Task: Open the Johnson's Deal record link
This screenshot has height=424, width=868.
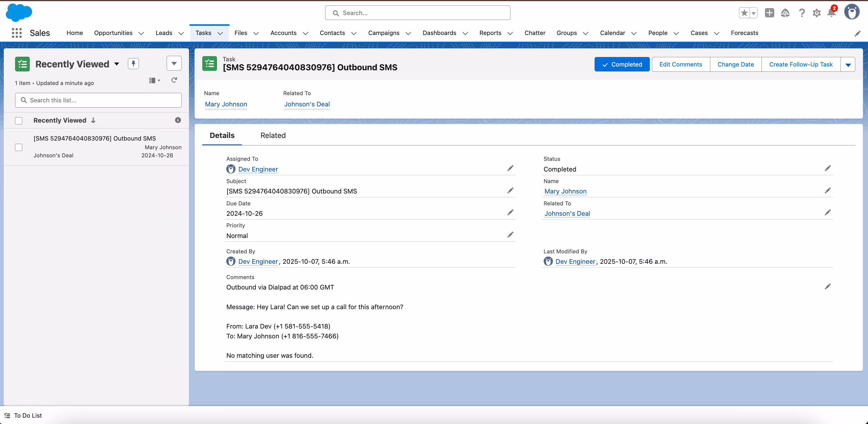Action: click(307, 104)
